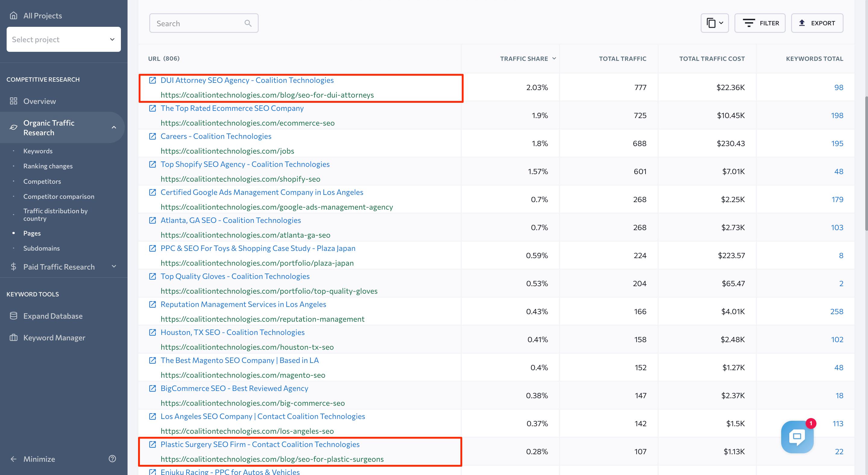Open external link icon for Houston, TX SEO
Viewport: 868px width, 475px height.
(x=153, y=332)
